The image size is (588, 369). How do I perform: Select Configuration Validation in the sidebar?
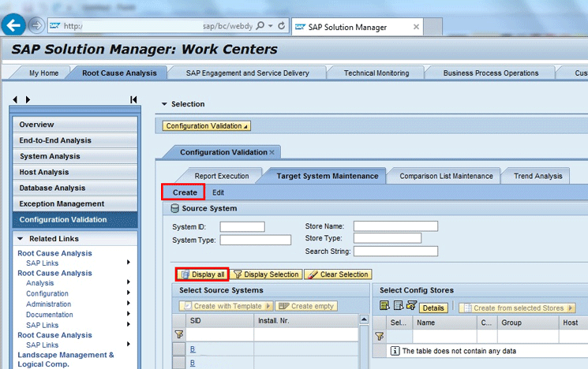(75, 219)
